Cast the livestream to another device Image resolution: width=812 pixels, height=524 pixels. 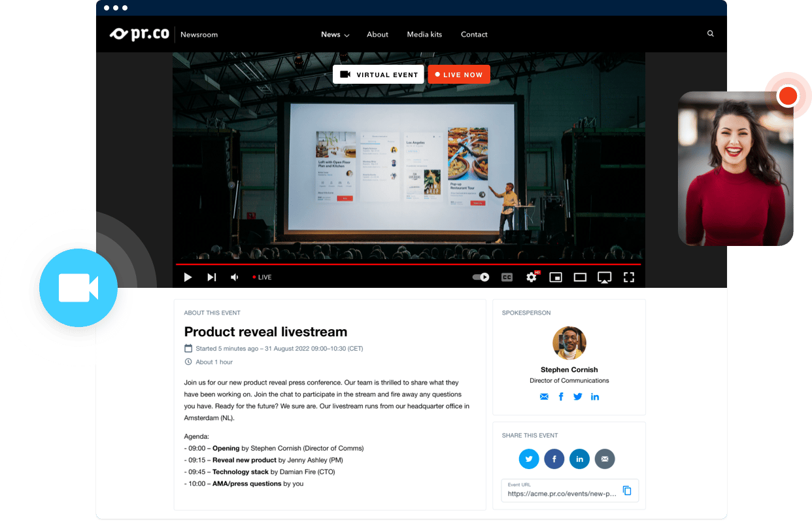pyautogui.click(x=604, y=277)
